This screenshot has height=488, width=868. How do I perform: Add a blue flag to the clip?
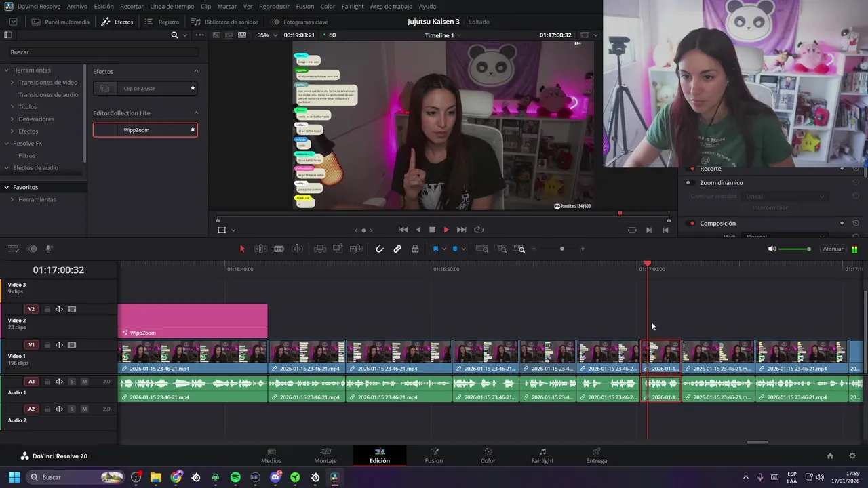[435, 249]
